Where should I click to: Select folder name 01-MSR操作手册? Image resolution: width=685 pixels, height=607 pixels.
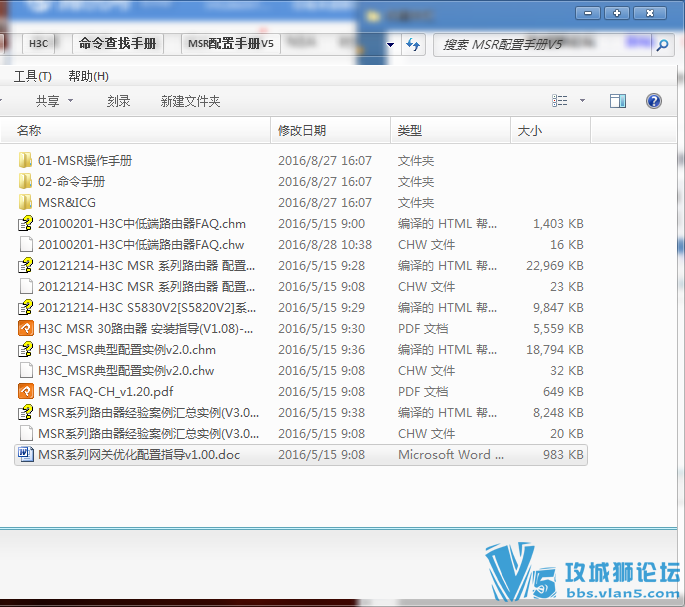[x=85, y=160]
